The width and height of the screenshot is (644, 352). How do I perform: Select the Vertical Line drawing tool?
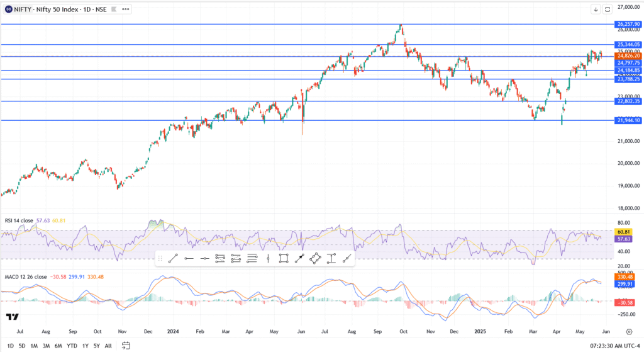tap(268, 258)
